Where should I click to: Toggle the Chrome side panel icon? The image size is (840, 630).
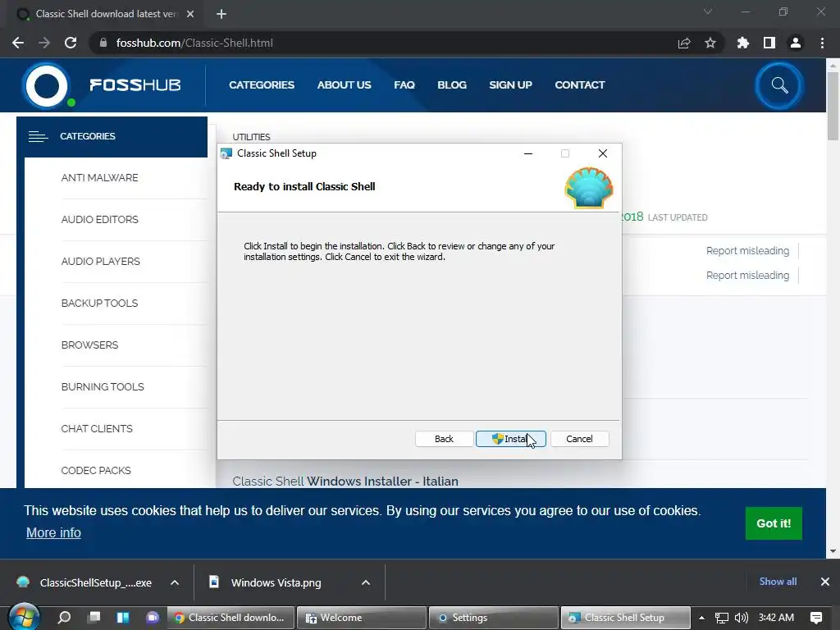tap(769, 43)
